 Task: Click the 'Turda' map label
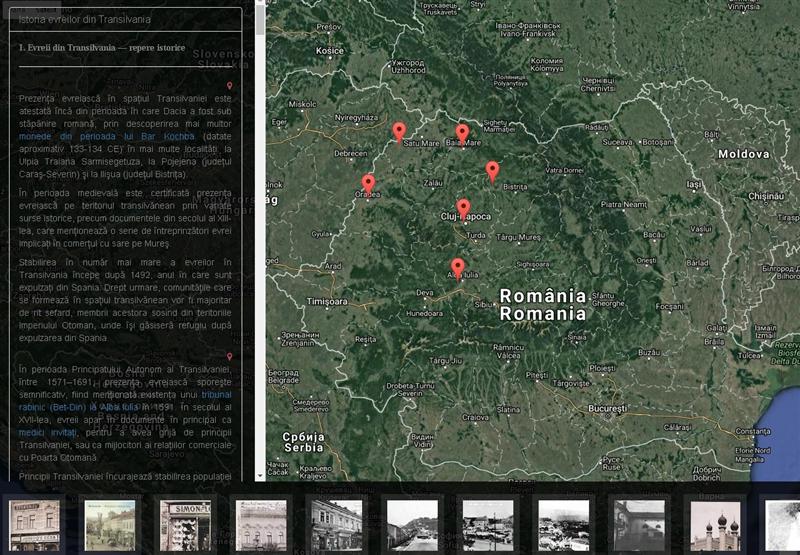tap(476, 235)
